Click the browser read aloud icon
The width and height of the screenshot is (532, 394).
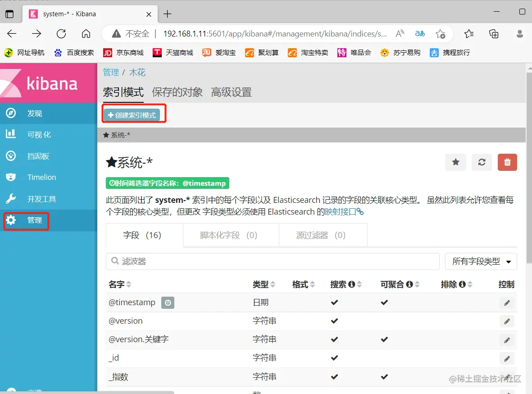coord(400,33)
